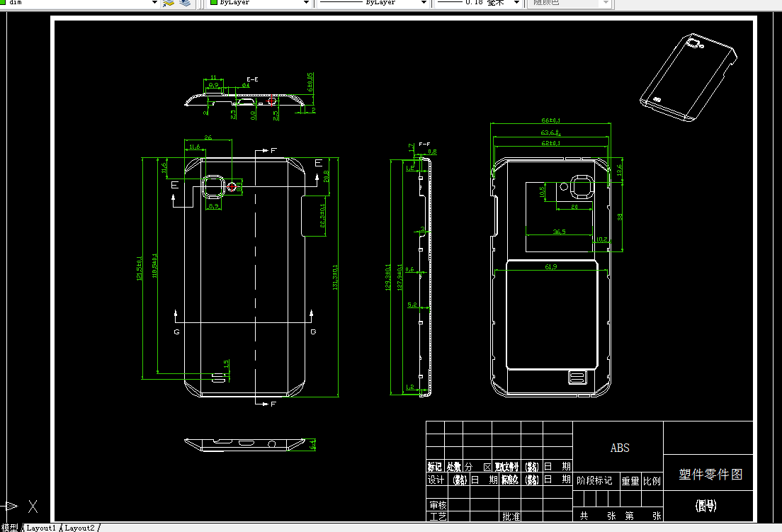Select the (图号) drawing number text
The height and width of the screenshot is (532, 782).
pos(705,506)
